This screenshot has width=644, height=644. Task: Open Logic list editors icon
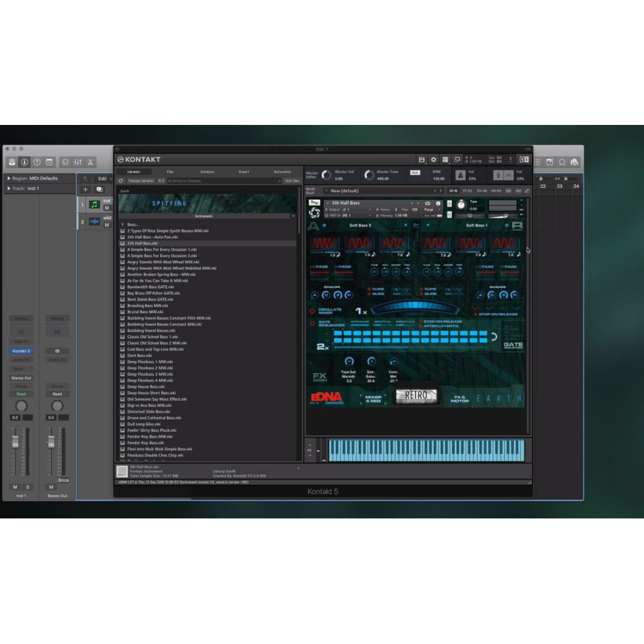click(x=537, y=162)
